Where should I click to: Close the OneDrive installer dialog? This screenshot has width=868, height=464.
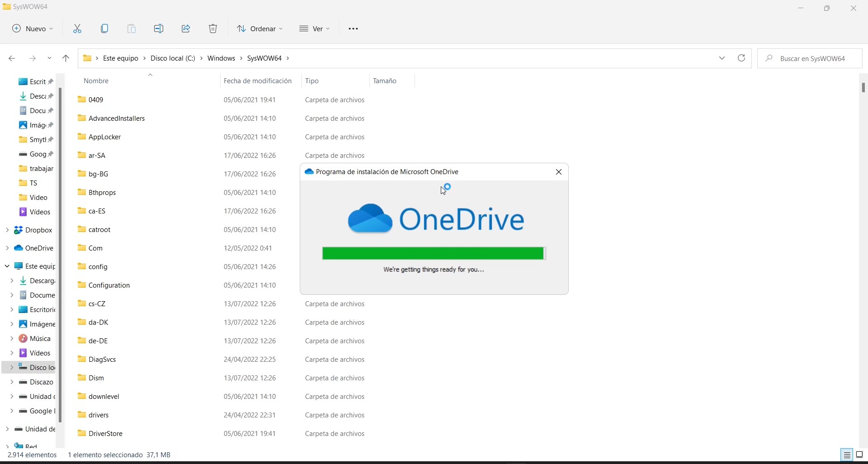click(x=559, y=172)
